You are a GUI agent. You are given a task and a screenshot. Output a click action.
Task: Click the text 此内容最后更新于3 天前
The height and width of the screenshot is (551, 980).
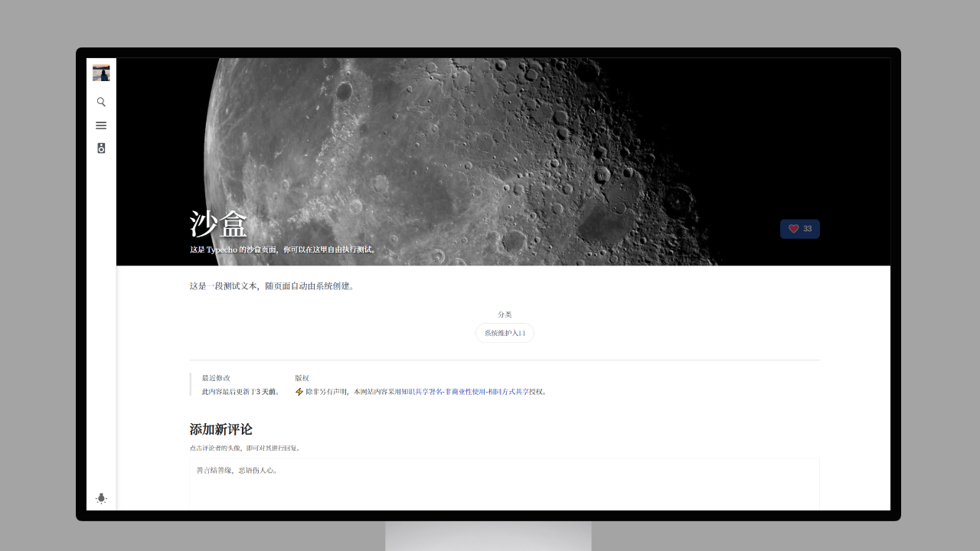pos(241,392)
